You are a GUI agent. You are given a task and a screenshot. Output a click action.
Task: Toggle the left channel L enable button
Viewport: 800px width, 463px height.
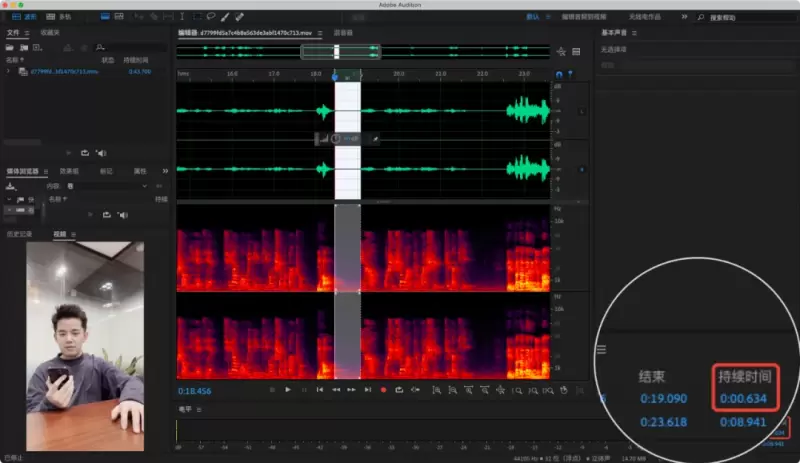581,110
